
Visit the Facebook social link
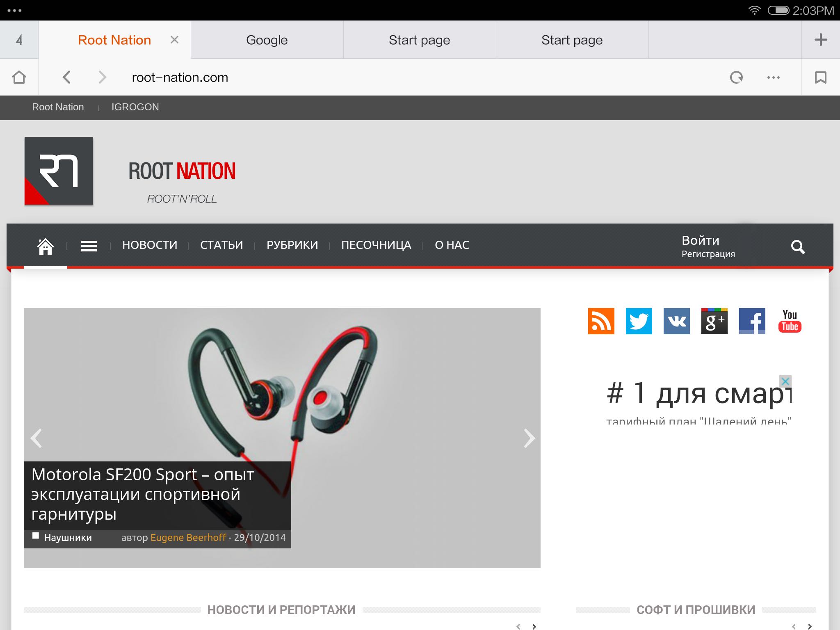click(x=752, y=321)
